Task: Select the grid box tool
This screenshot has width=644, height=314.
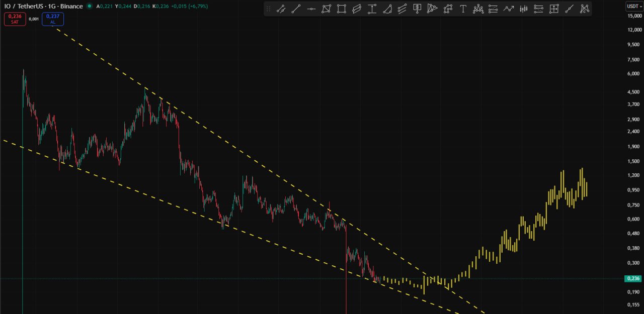Action: [554, 9]
